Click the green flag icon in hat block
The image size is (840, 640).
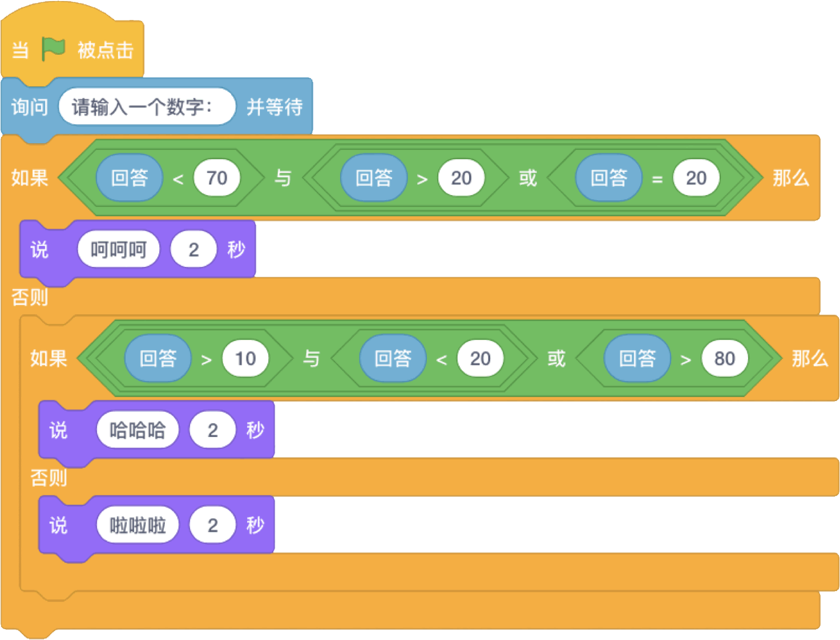point(54,49)
